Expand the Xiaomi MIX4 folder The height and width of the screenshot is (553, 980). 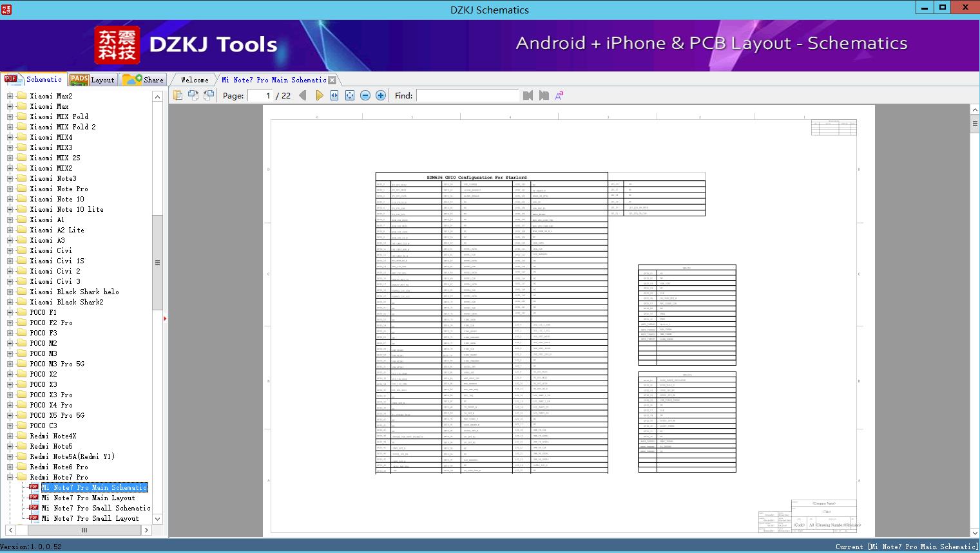(10, 137)
